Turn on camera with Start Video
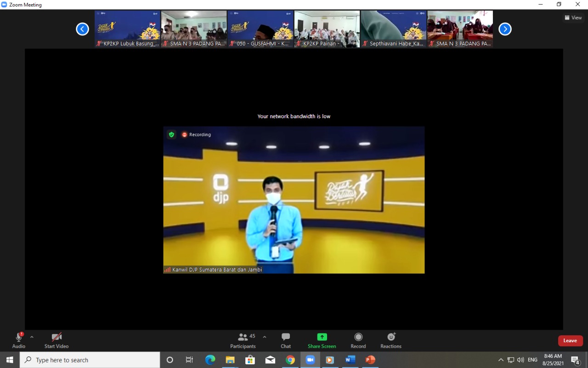 click(x=57, y=340)
